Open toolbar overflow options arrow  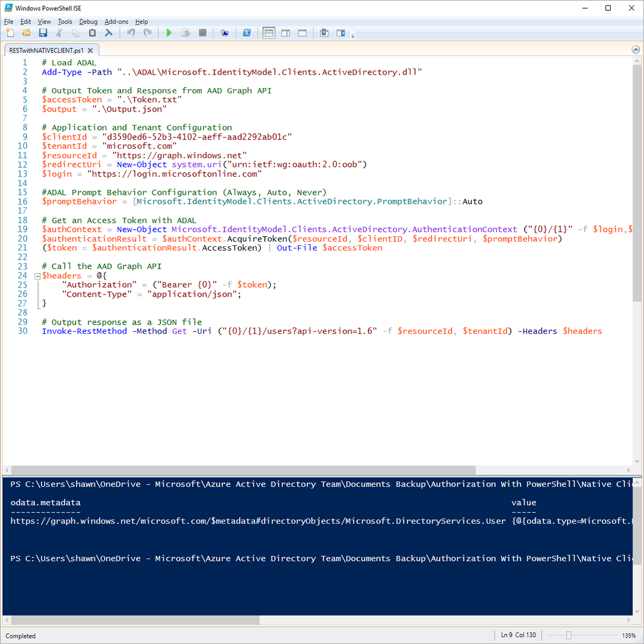coord(353,36)
